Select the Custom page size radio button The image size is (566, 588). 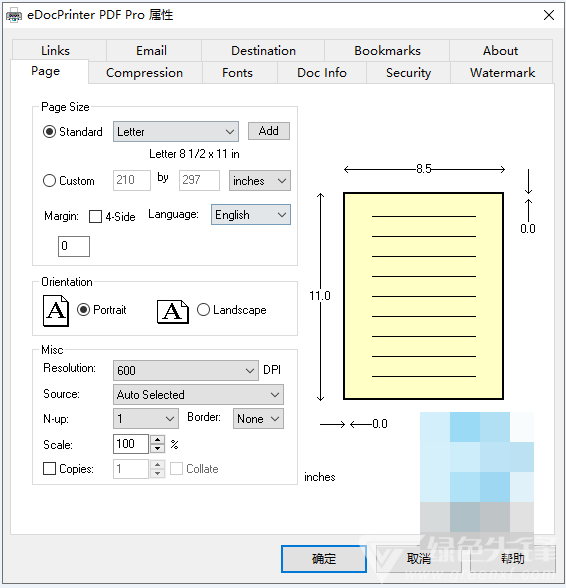[49, 181]
